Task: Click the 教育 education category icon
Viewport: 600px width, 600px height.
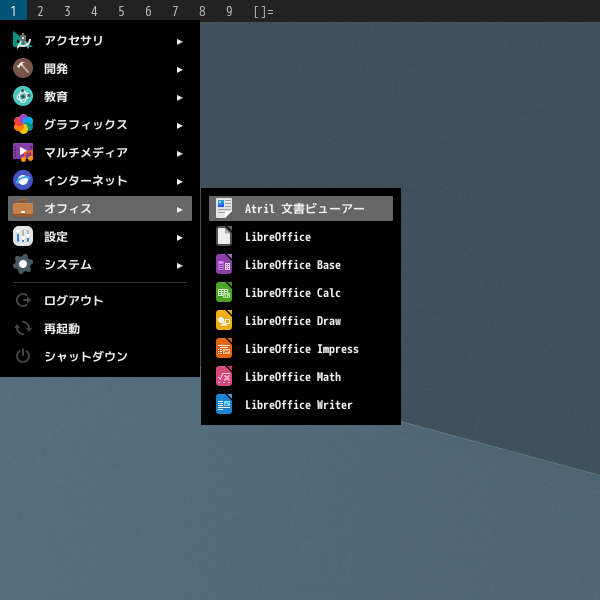Action: pyautogui.click(x=23, y=96)
